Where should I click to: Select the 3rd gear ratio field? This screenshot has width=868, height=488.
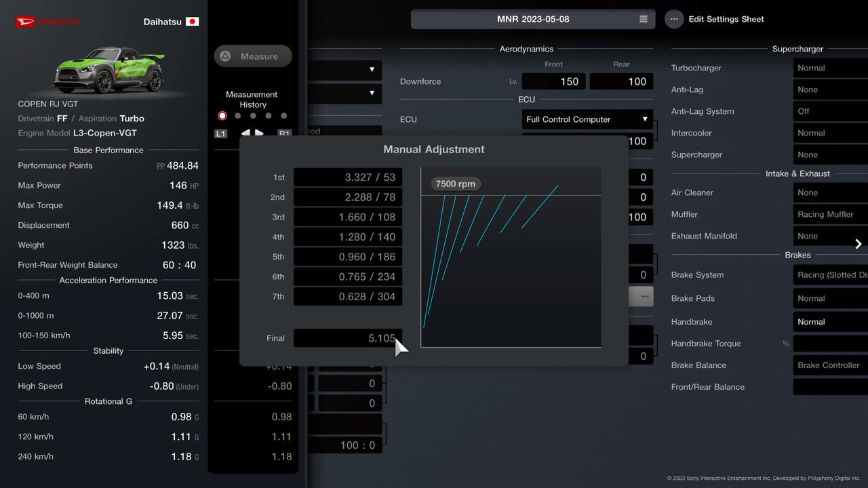(348, 217)
